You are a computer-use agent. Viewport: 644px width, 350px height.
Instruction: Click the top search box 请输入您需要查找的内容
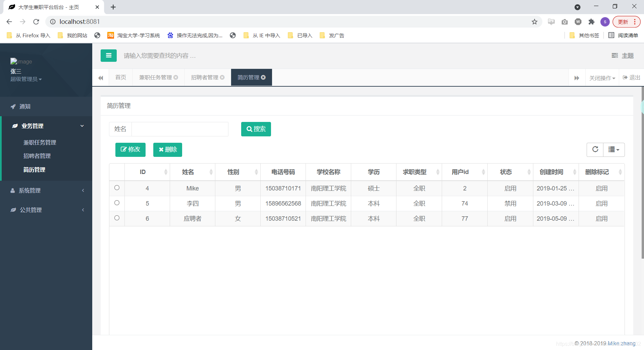tap(160, 56)
